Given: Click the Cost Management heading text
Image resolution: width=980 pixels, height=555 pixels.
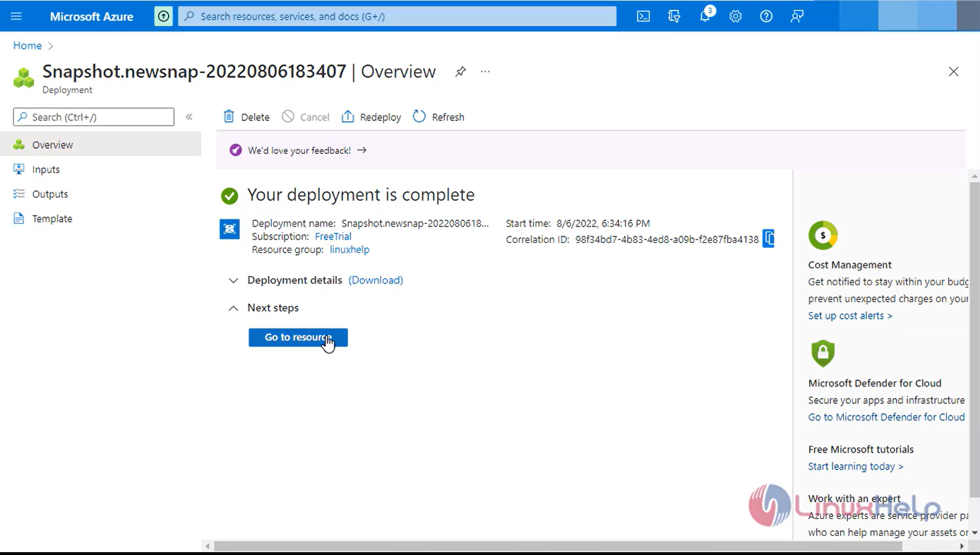Looking at the screenshot, I should [849, 265].
